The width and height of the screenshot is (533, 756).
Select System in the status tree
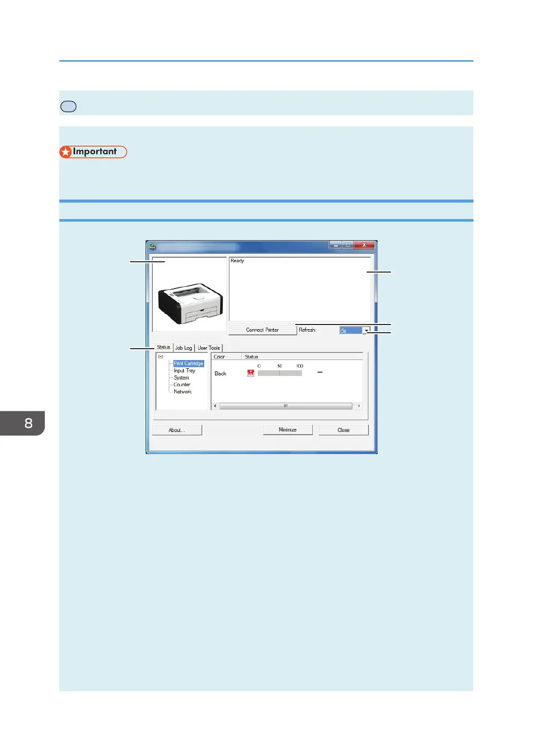(182, 377)
